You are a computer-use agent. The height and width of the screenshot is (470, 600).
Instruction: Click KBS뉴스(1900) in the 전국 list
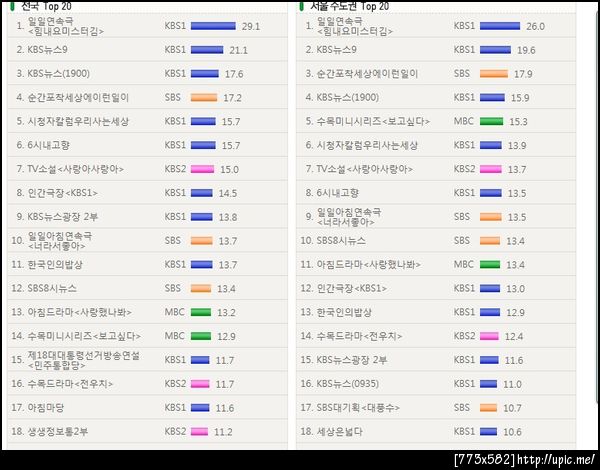59,73
